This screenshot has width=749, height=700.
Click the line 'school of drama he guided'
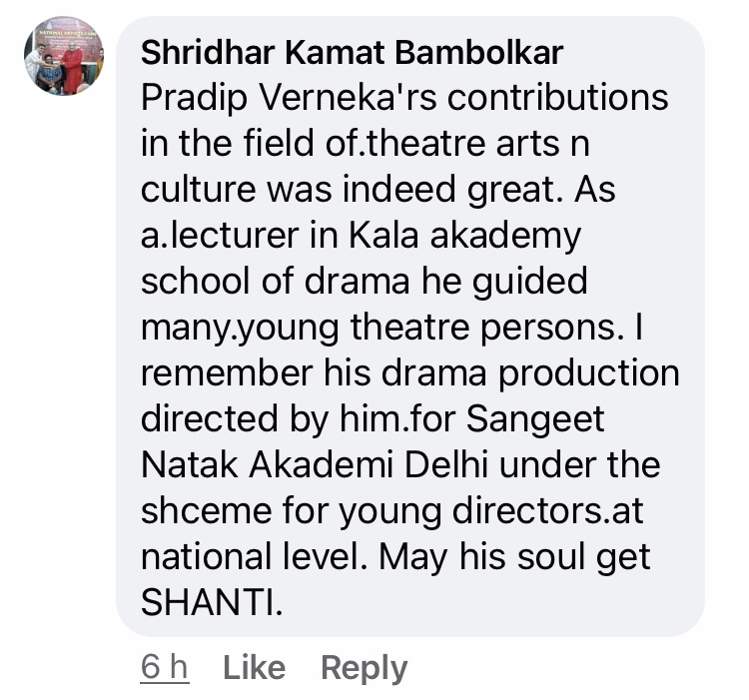point(364,282)
